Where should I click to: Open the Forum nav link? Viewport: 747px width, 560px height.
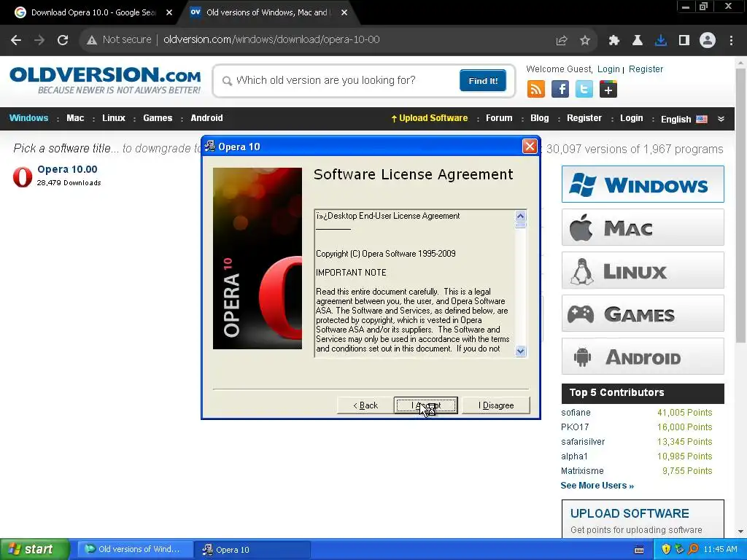(x=499, y=118)
